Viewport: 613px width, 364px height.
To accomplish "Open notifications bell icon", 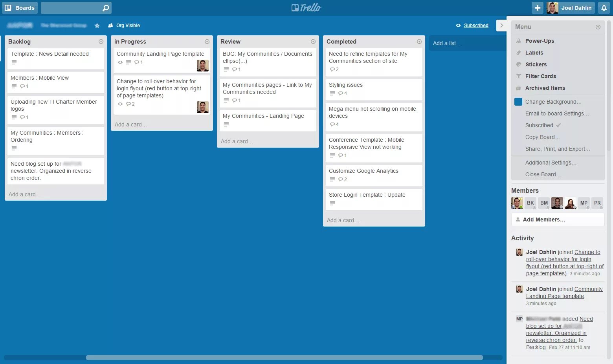I will point(604,8).
